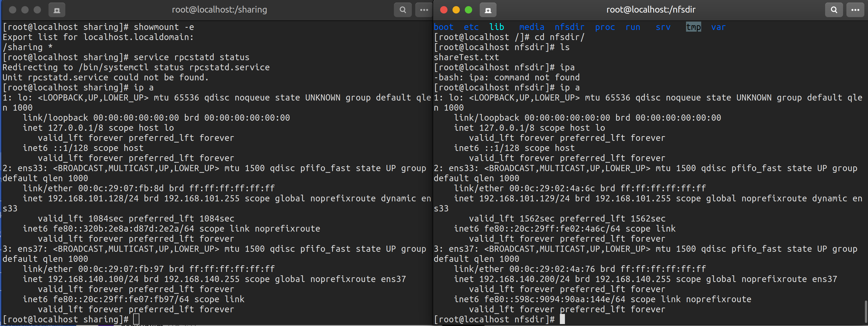Click the IP address 192.168.140.100/24

(x=93, y=279)
